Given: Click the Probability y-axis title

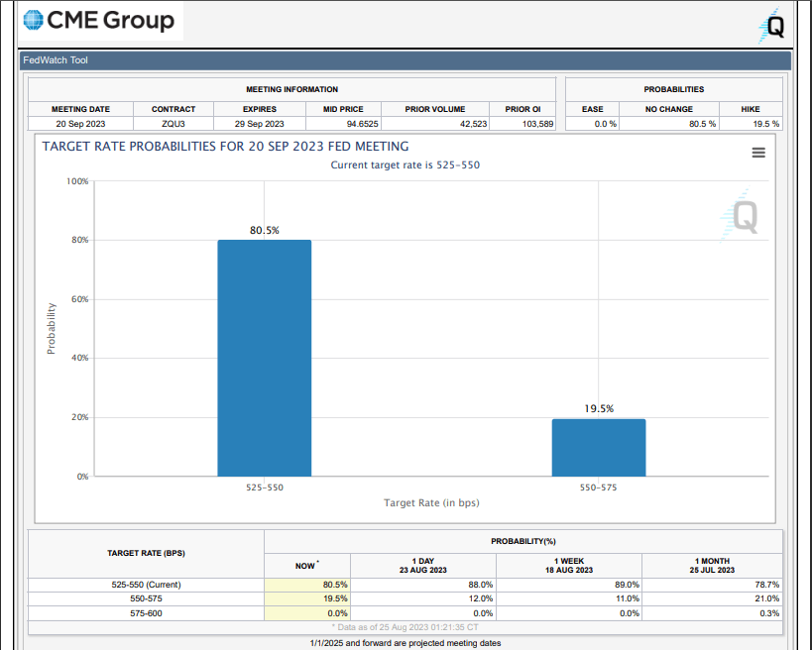Looking at the screenshot, I should pos(51,329).
